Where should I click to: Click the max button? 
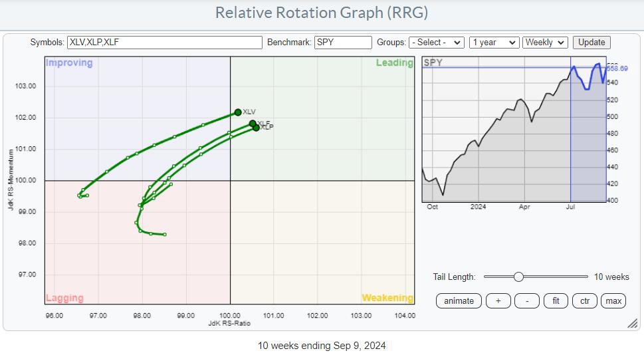pyautogui.click(x=613, y=301)
